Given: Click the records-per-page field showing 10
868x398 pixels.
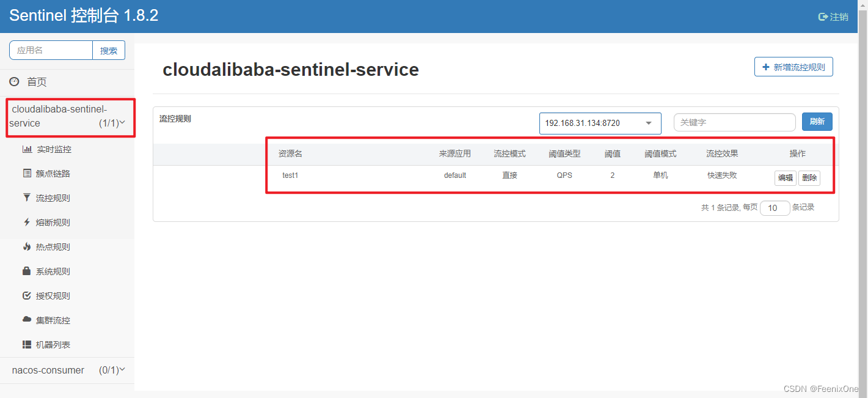Looking at the screenshot, I should point(775,208).
